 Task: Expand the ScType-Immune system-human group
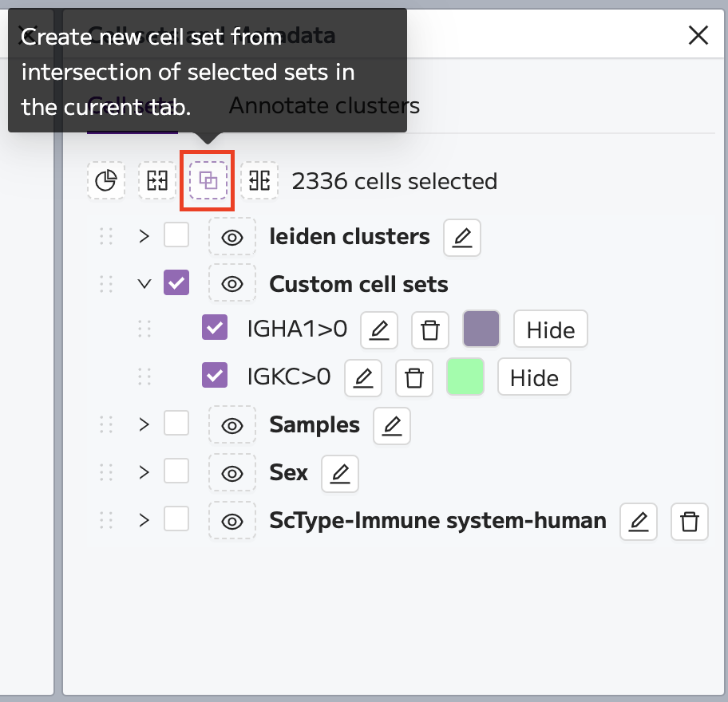pos(144,520)
